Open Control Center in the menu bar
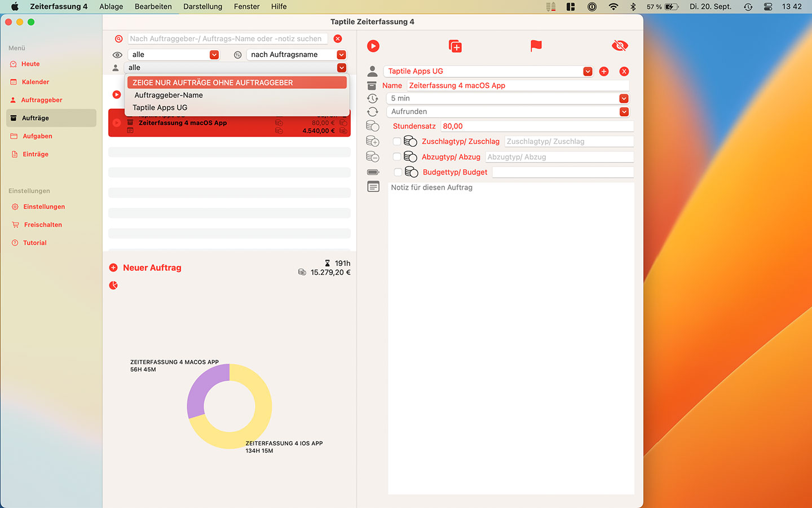This screenshot has width=812, height=508. [768, 7]
